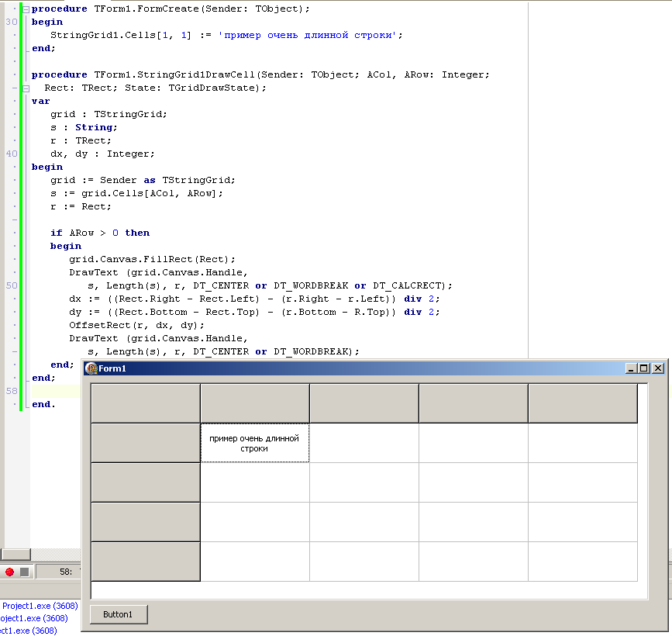The image size is (672, 636).
Task: Click the 'if ARow > 0 then' line
Action: [100, 233]
